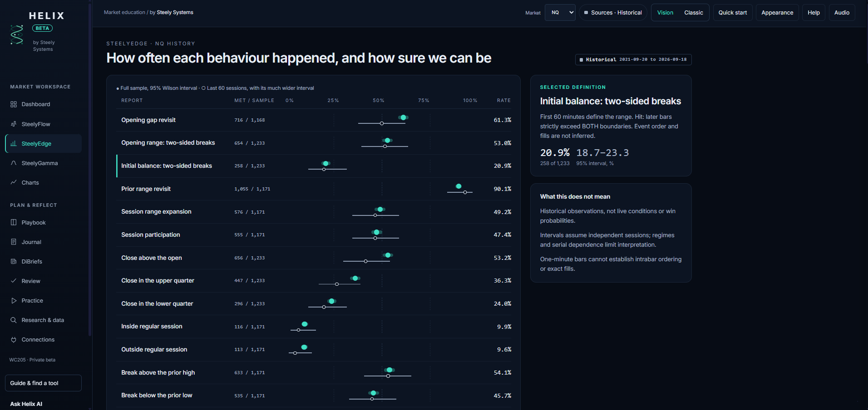
Task: Click the 90.1% rate value
Action: 502,189
